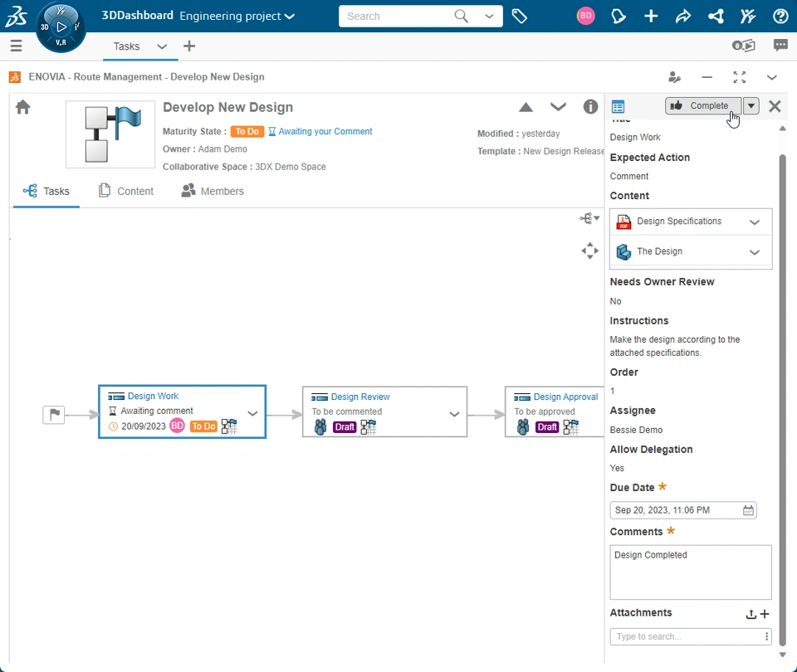
Task: Collapse the route header with chevron down
Action: point(558,107)
